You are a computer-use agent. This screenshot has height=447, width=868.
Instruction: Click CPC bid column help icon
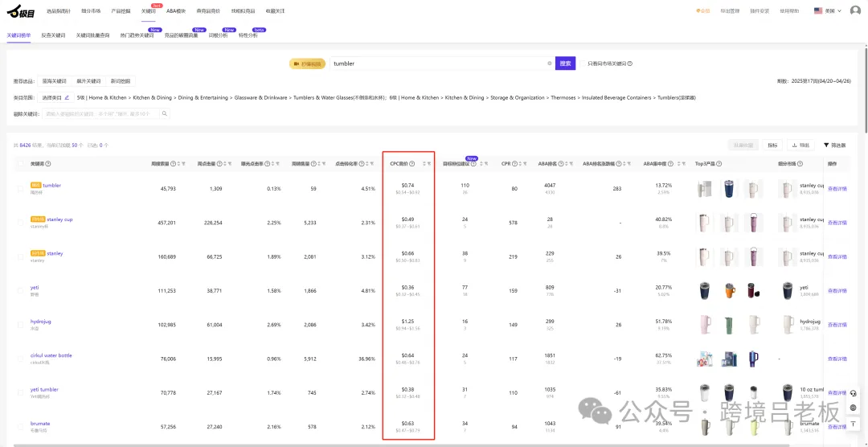click(x=411, y=164)
